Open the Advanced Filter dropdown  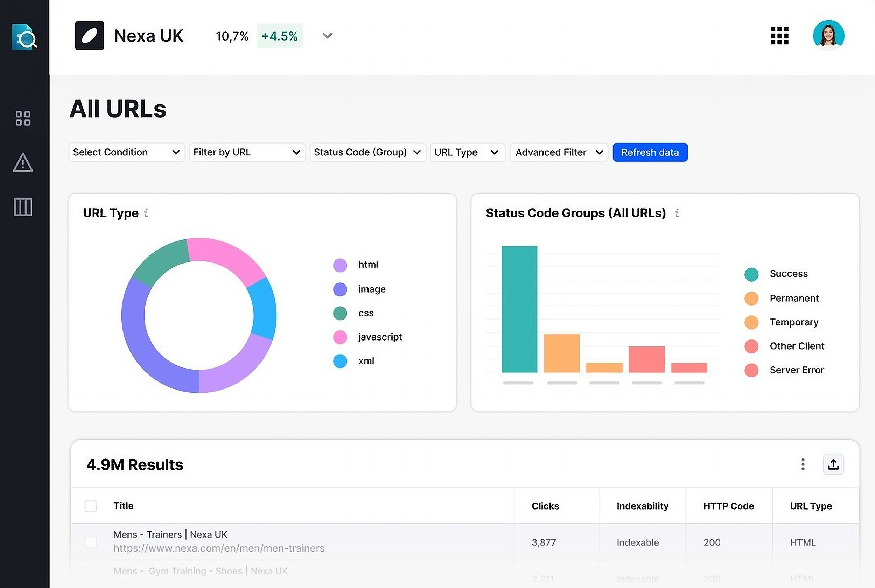[559, 152]
